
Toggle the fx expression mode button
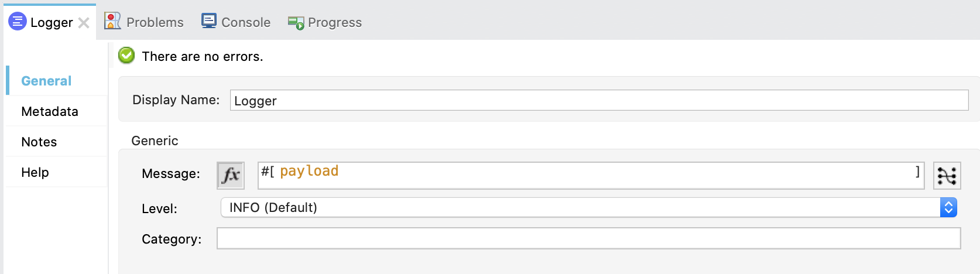tap(231, 175)
